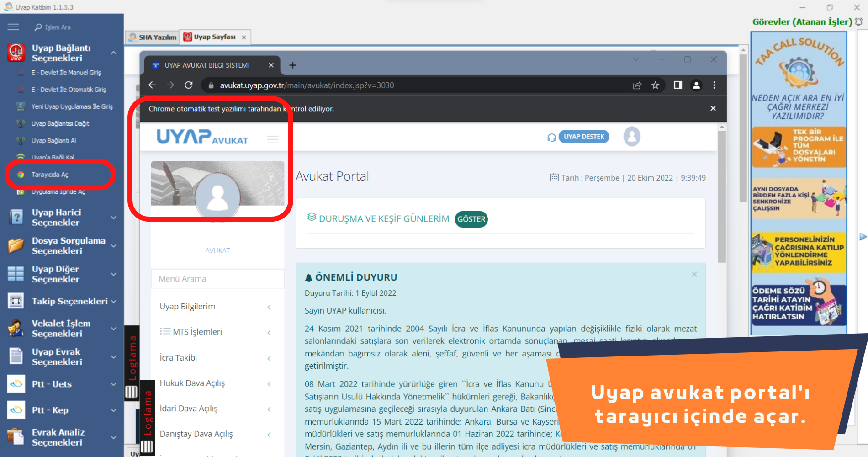868x457 pixels.
Task: Open the TAA Call Solution ad banner
Action: click(x=799, y=183)
